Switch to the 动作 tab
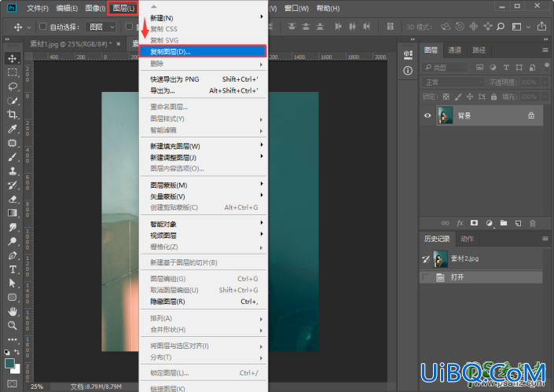The height and width of the screenshot is (392, 554). 467,239
